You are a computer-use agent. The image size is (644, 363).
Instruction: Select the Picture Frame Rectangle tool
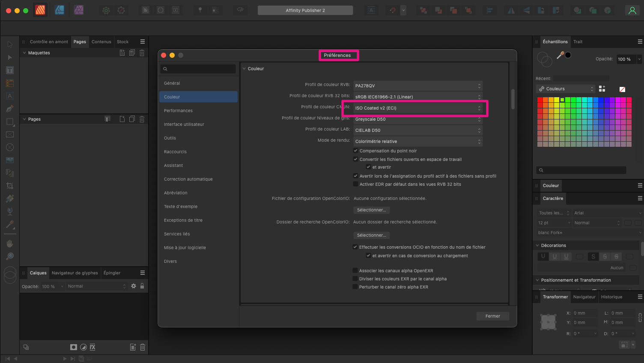[x=10, y=134]
